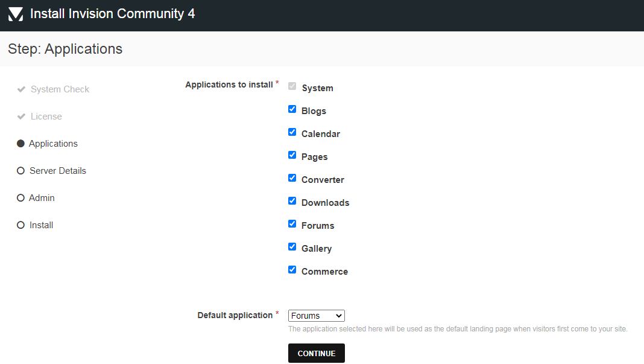Click the checkmark beside System Check
The width and height of the screenshot is (644, 364).
21,89
